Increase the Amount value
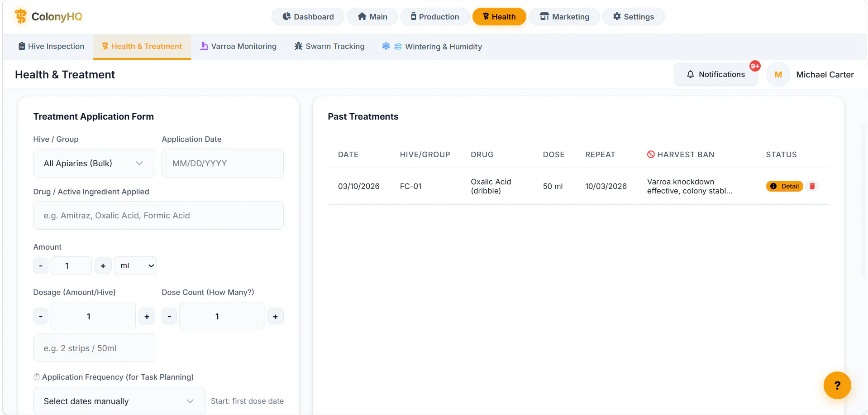The image size is (868, 415). (x=103, y=266)
